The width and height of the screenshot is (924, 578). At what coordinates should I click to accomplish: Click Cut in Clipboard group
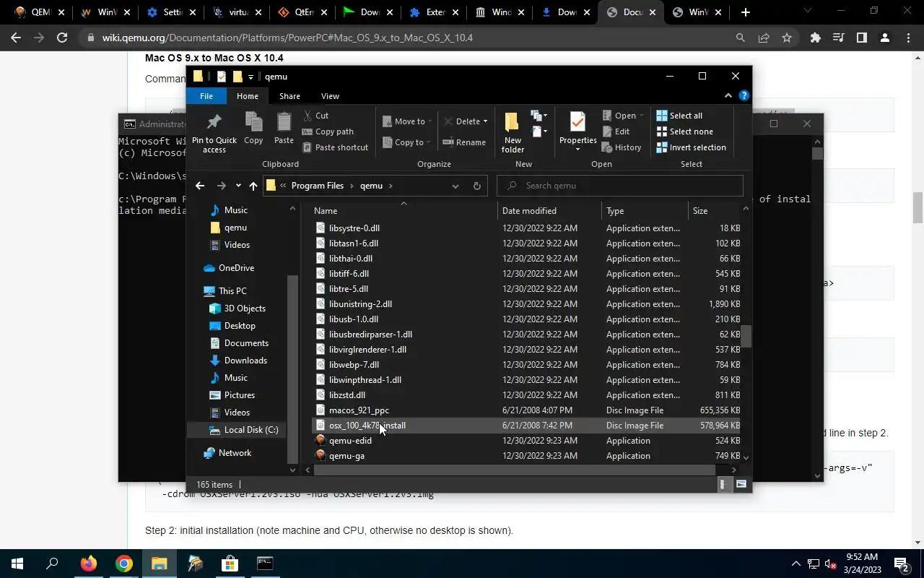[x=315, y=116]
